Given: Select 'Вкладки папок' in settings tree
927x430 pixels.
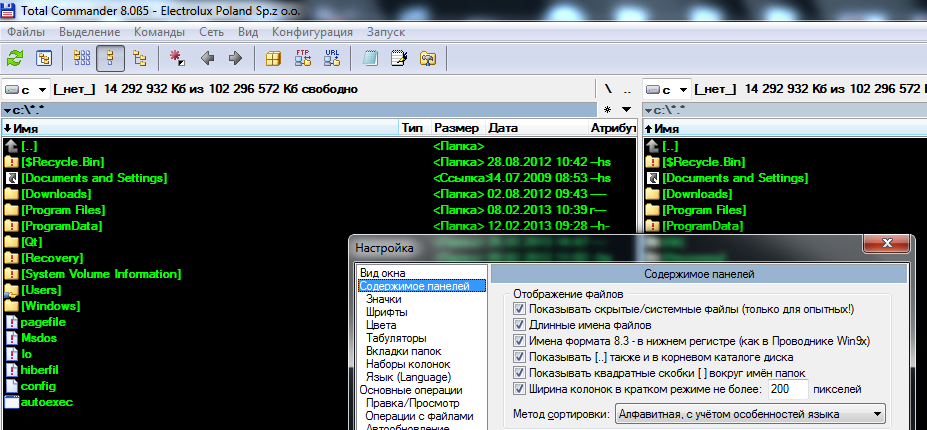Looking at the screenshot, I should [x=403, y=351].
